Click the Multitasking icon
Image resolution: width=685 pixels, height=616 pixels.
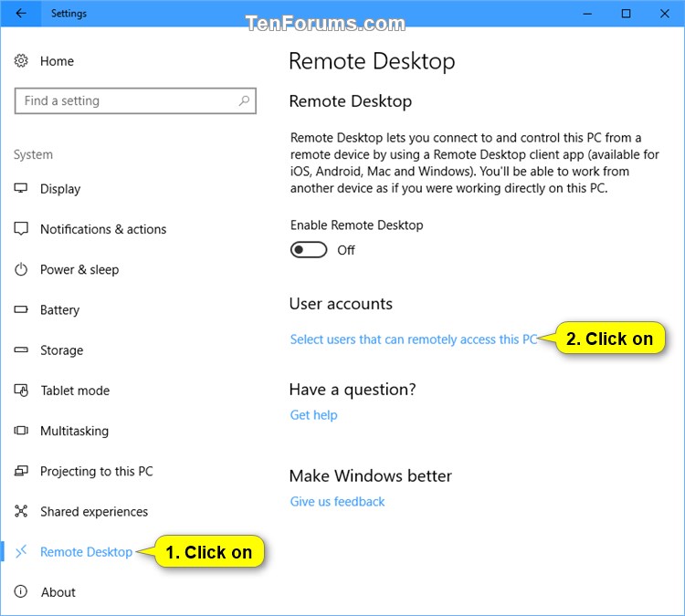pos(21,431)
